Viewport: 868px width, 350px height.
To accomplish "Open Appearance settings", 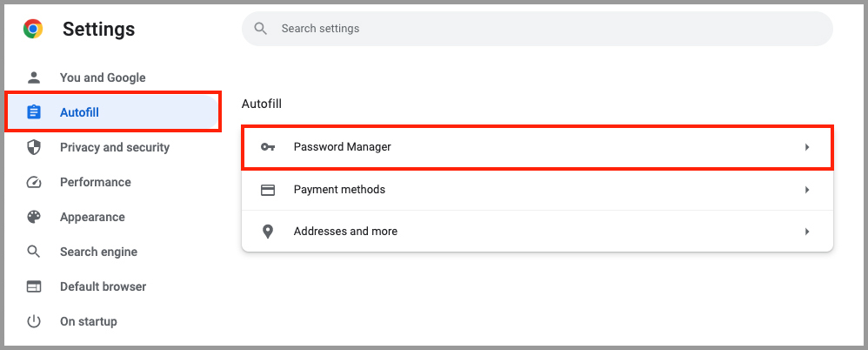I will coord(92,217).
